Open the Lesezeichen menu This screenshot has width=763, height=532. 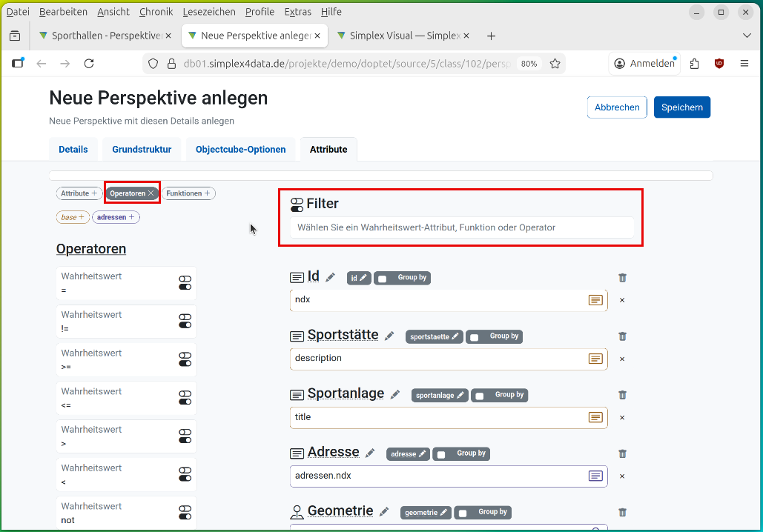click(x=208, y=12)
